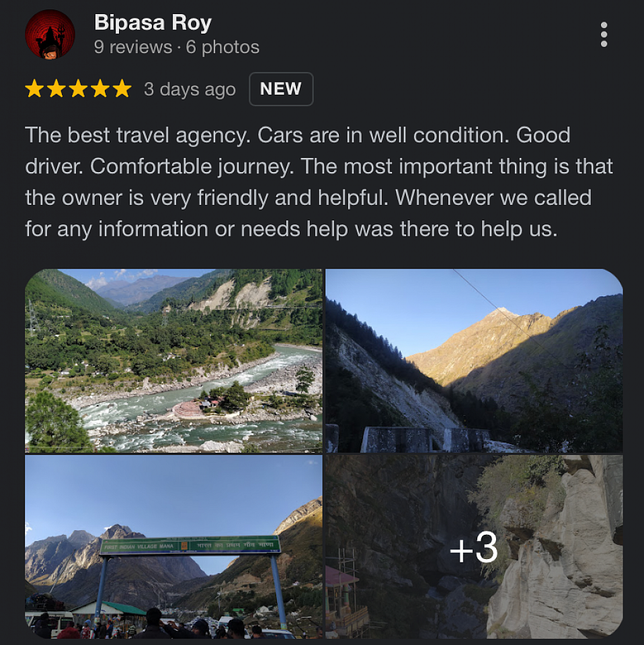Screen dimensions: 644x645
Task: Click the last line of review text
Action: coord(291,229)
